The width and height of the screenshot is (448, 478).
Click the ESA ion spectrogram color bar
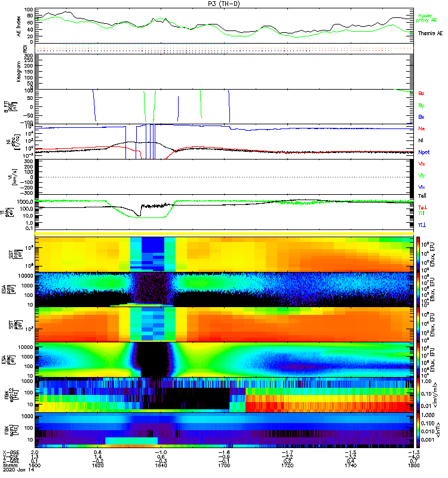(x=418, y=290)
